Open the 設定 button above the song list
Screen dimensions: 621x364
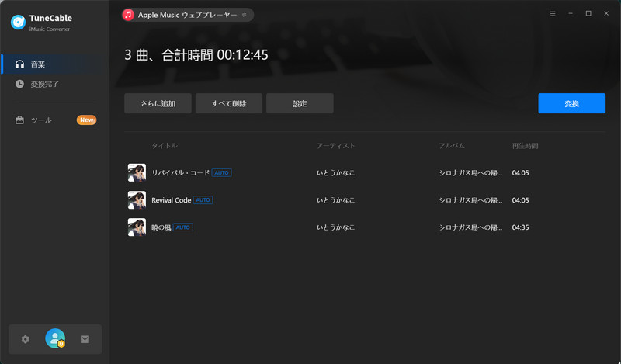[x=300, y=103]
